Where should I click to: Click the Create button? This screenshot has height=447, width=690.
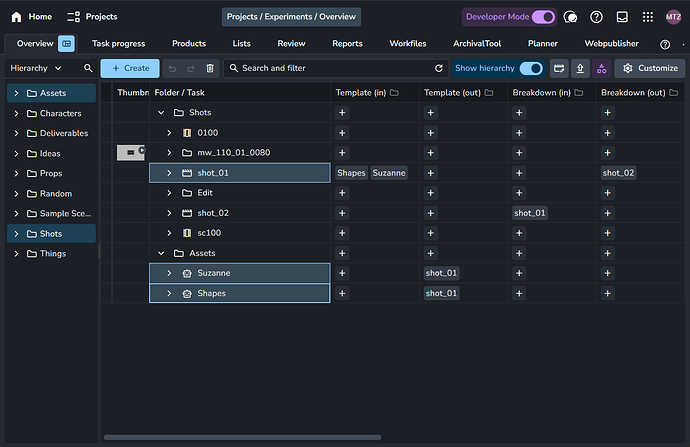pos(130,68)
